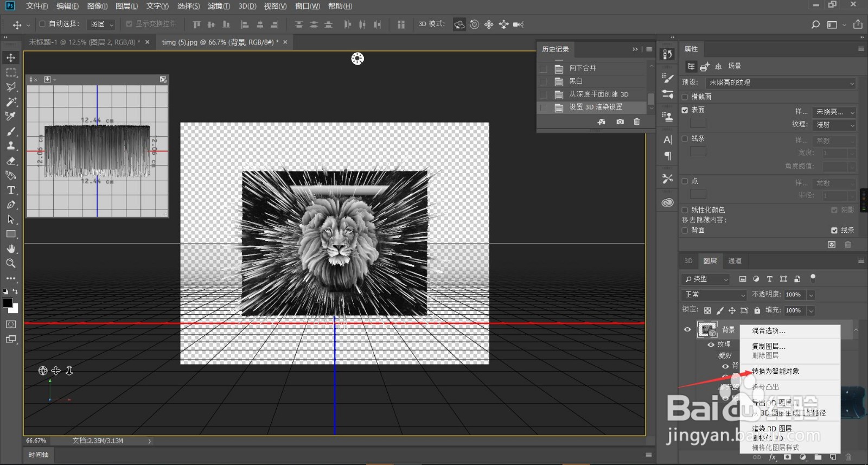Toggle the Lines checkbox under hidden content
Image resolution: width=868 pixels, height=465 pixels.
click(x=834, y=231)
